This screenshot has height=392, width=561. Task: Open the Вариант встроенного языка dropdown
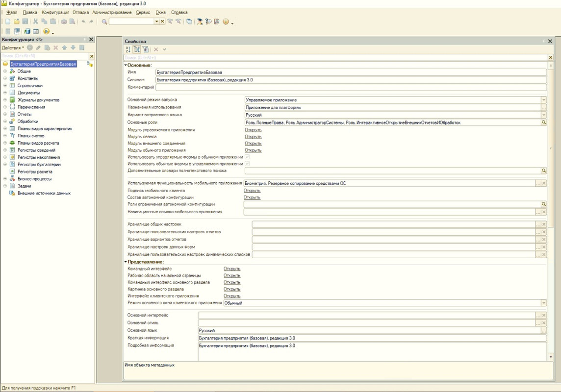(543, 115)
